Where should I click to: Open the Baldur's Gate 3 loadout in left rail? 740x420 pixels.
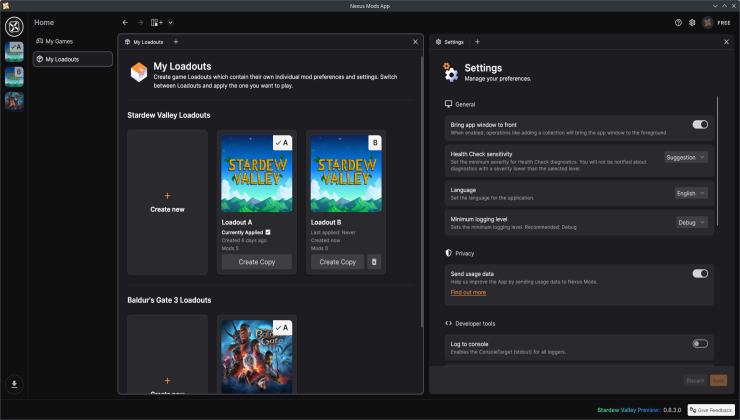tap(15, 101)
